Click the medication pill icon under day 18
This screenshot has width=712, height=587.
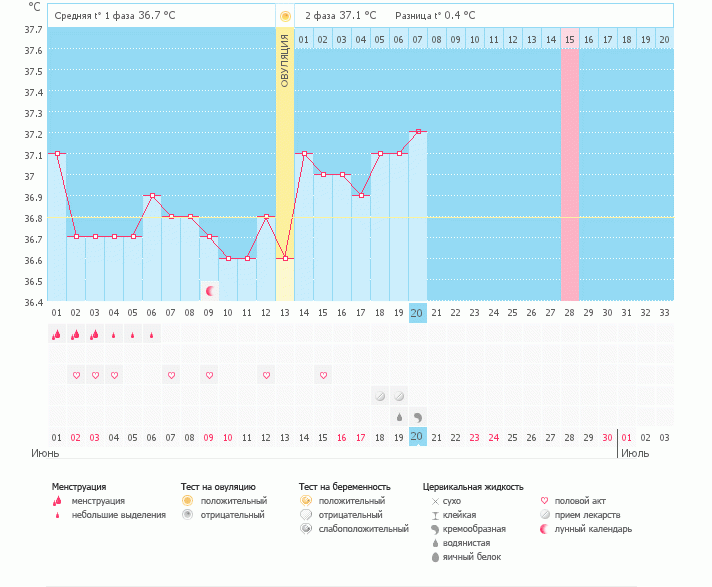coord(380,396)
